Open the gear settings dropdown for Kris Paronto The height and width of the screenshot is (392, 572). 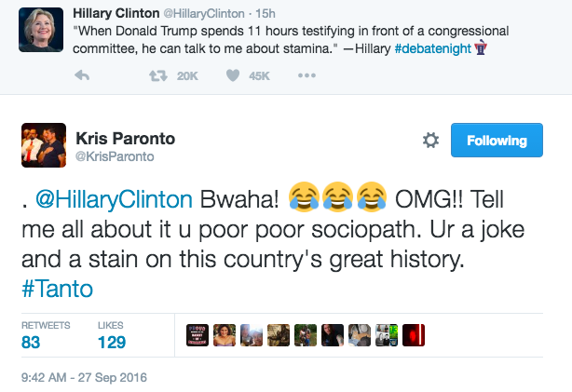(x=430, y=141)
